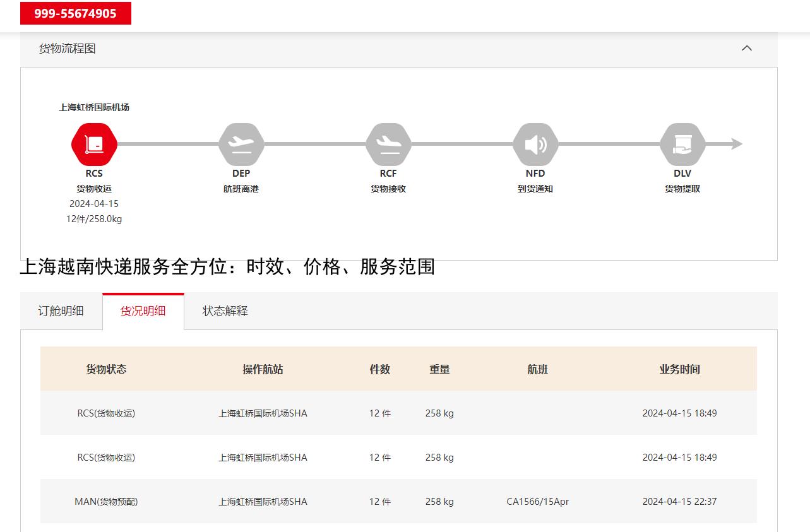
Task: Open the 状态解释 tab
Action: (x=225, y=311)
